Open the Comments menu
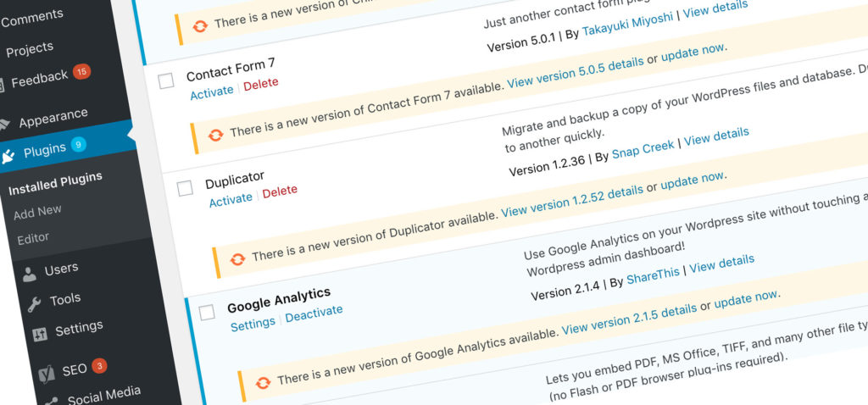The height and width of the screenshot is (405, 868). coord(32,19)
